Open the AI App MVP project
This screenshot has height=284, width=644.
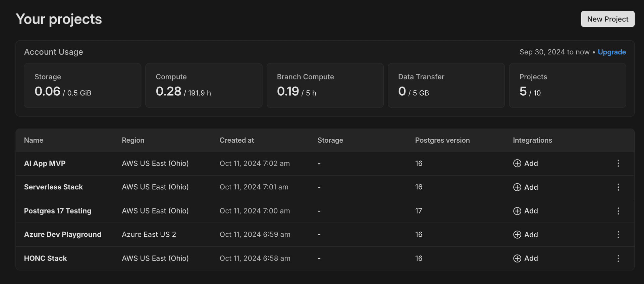pyautogui.click(x=45, y=163)
